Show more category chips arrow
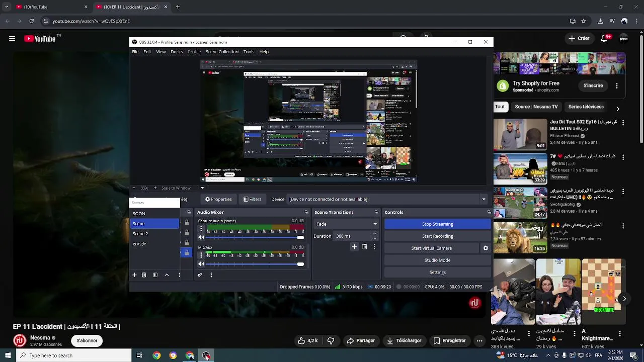 pos(618,109)
